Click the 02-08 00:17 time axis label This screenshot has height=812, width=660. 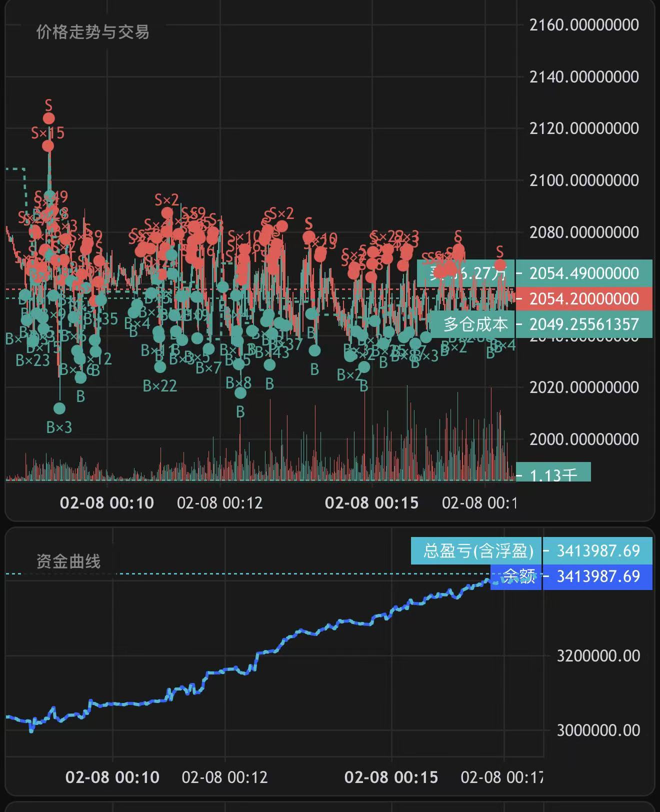(x=501, y=777)
